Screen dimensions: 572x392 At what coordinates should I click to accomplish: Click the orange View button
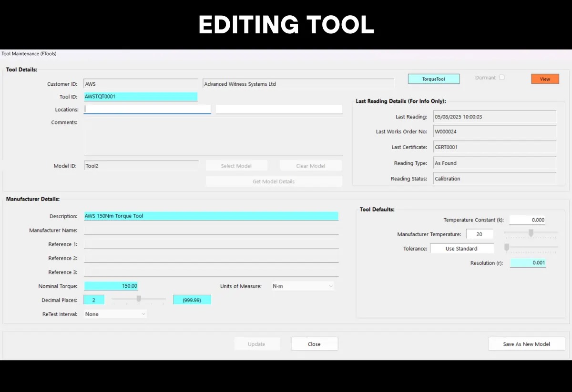click(545, 79)
